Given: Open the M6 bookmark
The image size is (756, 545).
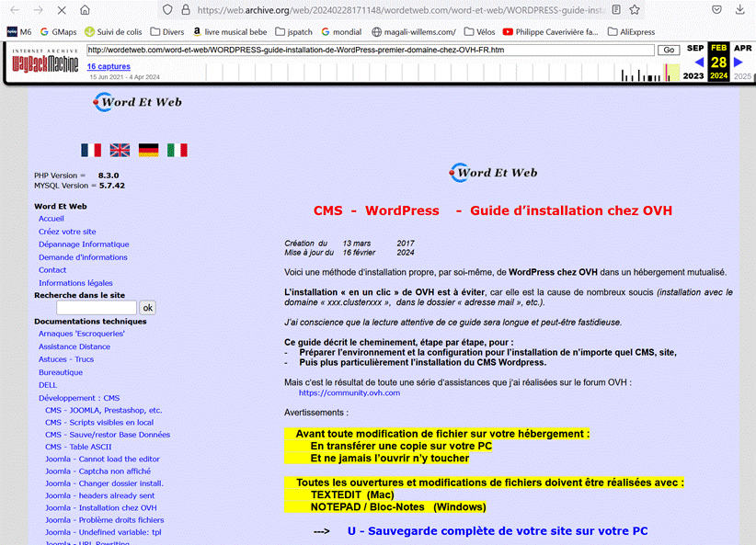Looking at the screenshot, I should (19, 32).
